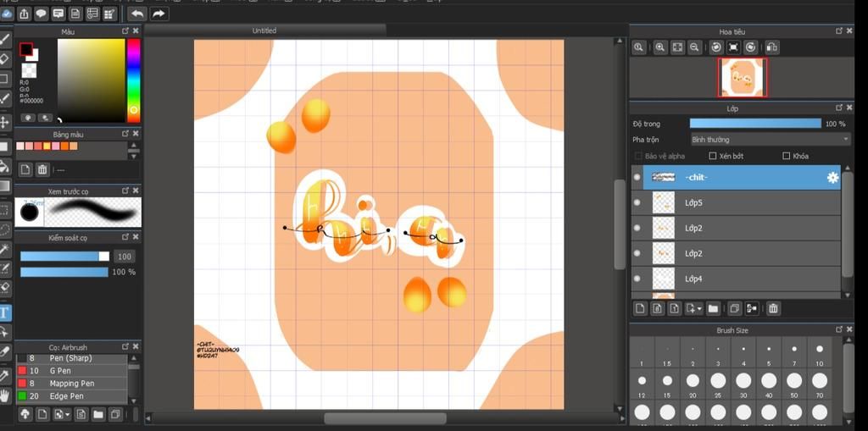Image resolution: width=868 pixels, height=431 pixels.
Task: Zoom in using navigator plus magnifier
Action: (659, 47)
